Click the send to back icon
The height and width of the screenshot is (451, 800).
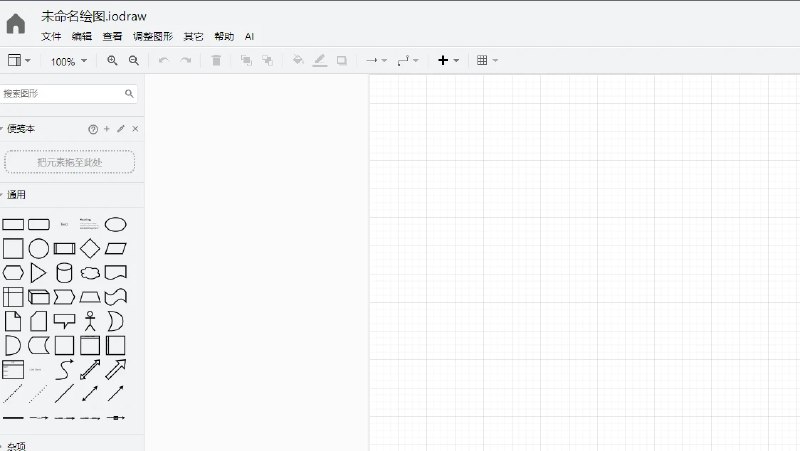(267, 61)
